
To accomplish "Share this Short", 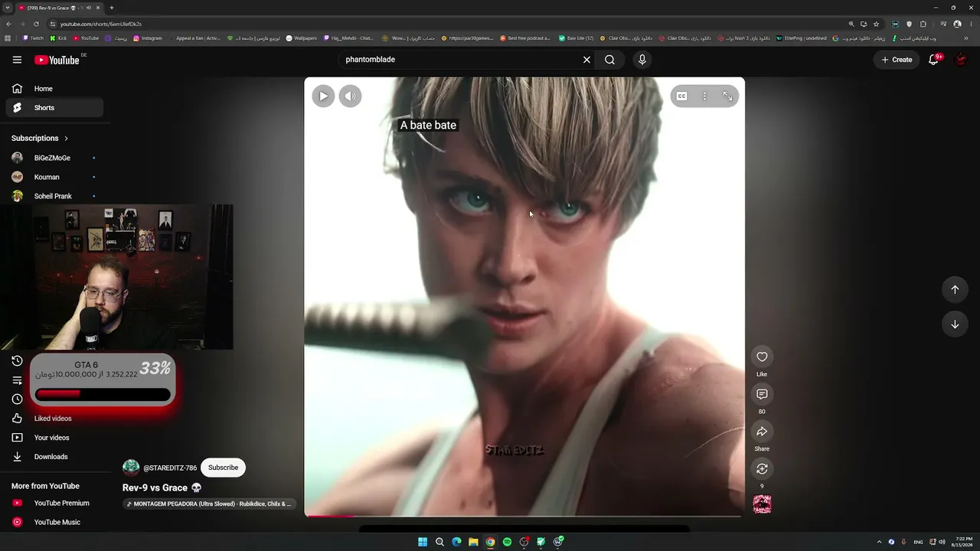I will [762, 432].
